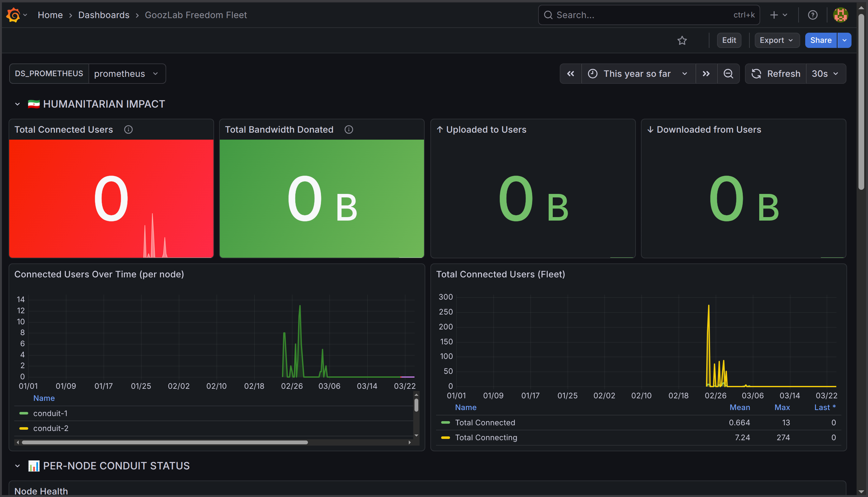This screenshot has width=868, height=497.
Task: Click the add (+) icon in top bar
Action: 774,15
